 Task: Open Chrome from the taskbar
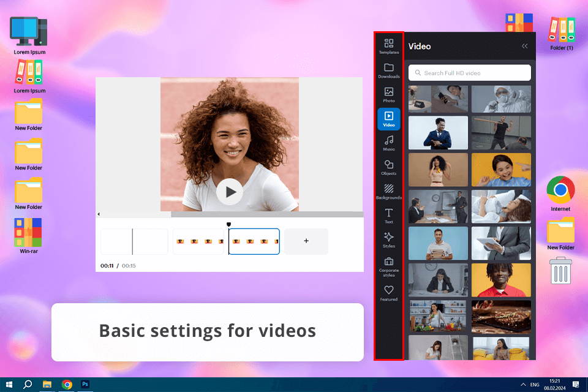tap(67, 385)
